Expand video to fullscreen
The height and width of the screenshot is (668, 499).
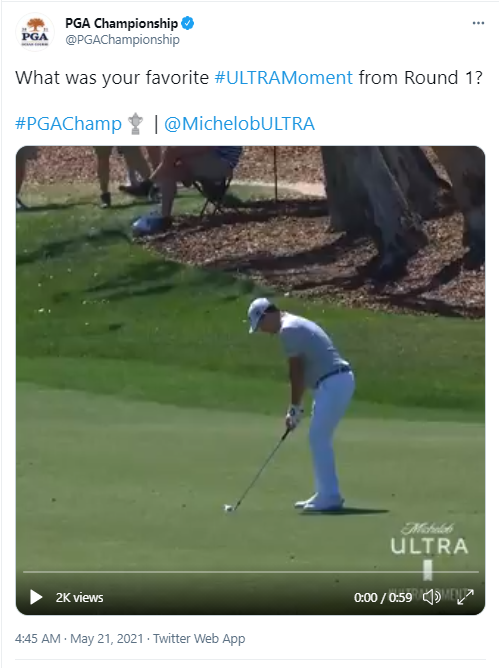point(465,597)
